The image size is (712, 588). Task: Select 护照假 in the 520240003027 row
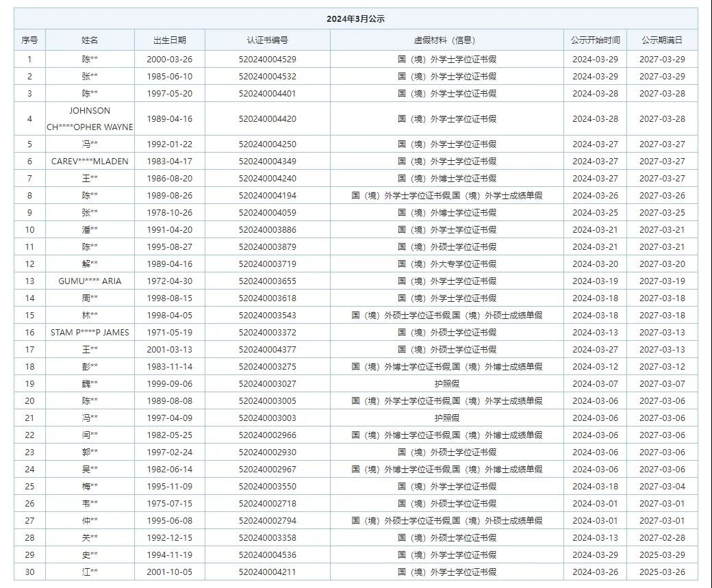pyautogui.click(x=447, y=384)
